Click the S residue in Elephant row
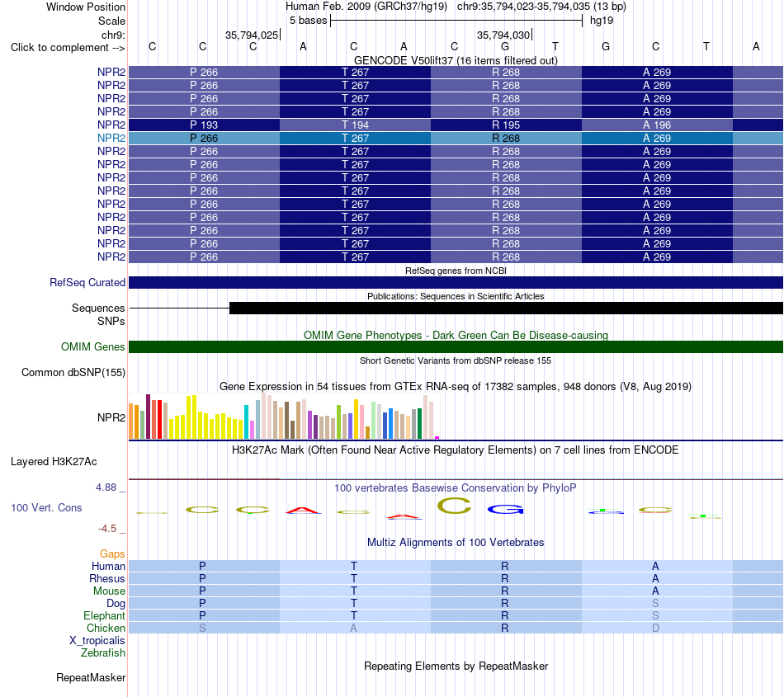 655,615
